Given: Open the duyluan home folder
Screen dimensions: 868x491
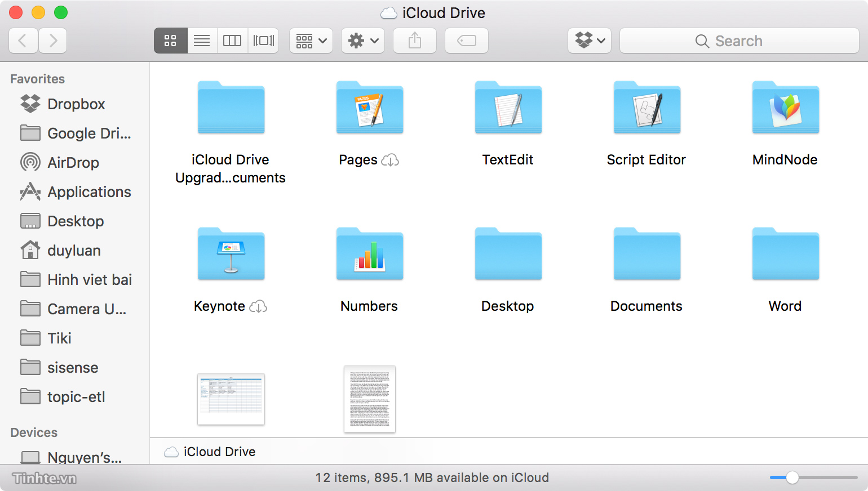Looking at the screenshot, I should tap(74, 251).
